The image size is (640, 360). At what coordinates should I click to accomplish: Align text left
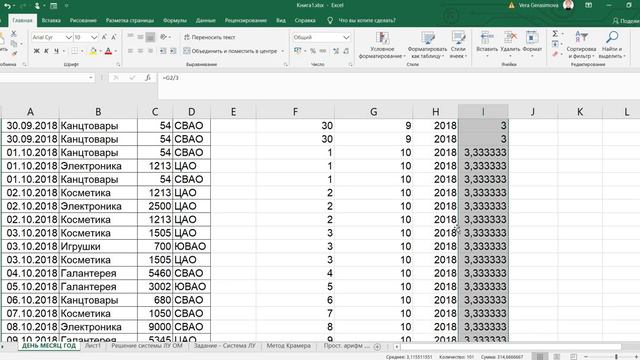point(131,51)
